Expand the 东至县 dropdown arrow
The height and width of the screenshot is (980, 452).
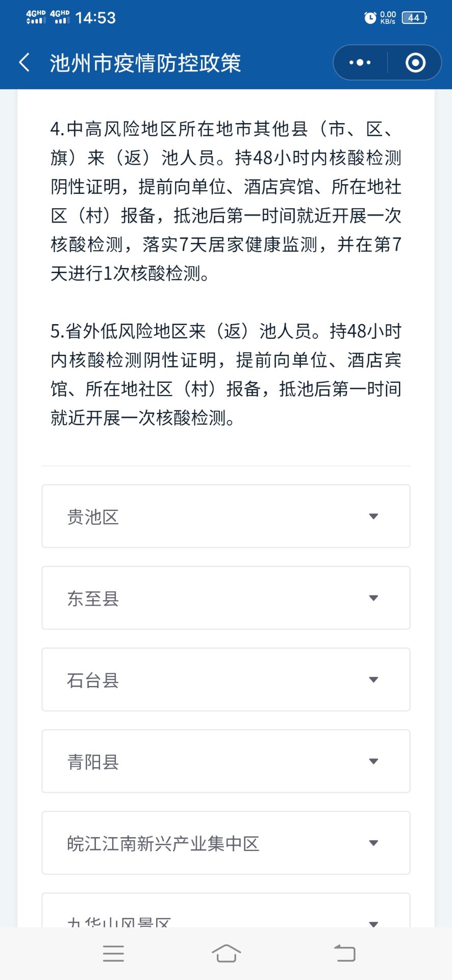click(x=373, y=598)
